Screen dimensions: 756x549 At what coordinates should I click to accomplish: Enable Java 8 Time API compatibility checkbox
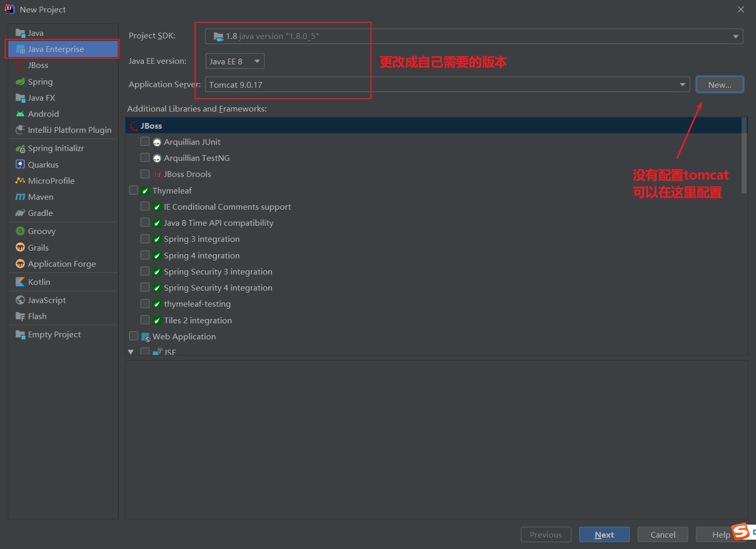145,223
